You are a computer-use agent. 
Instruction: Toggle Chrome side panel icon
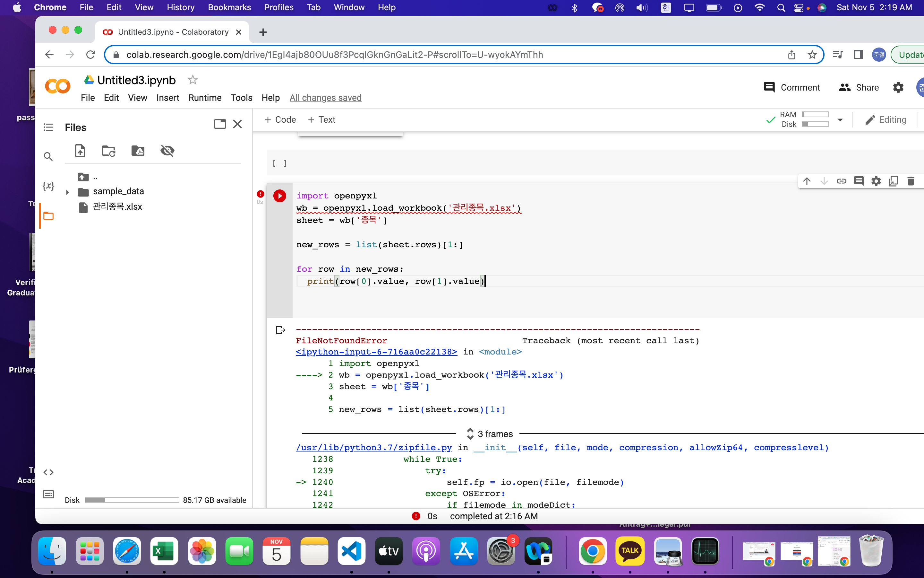tap(858, 55)
